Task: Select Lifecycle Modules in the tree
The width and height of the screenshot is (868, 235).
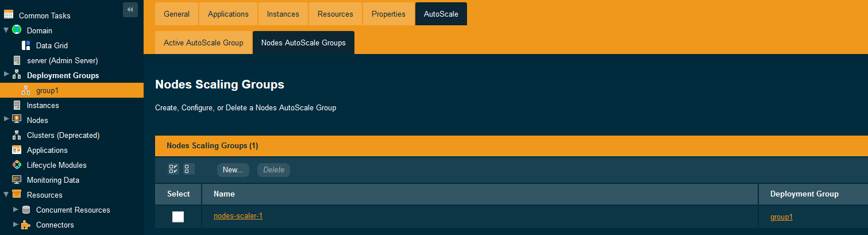Action: point(57,165)
